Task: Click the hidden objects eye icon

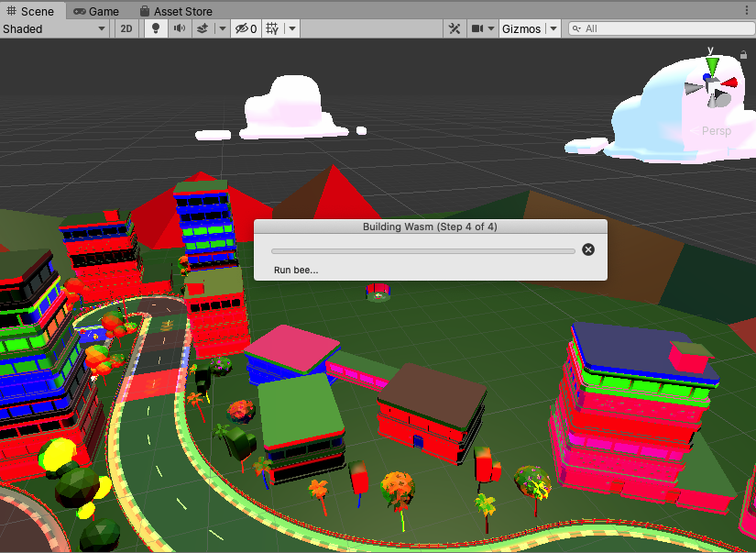Action: (x=244, y=28)
